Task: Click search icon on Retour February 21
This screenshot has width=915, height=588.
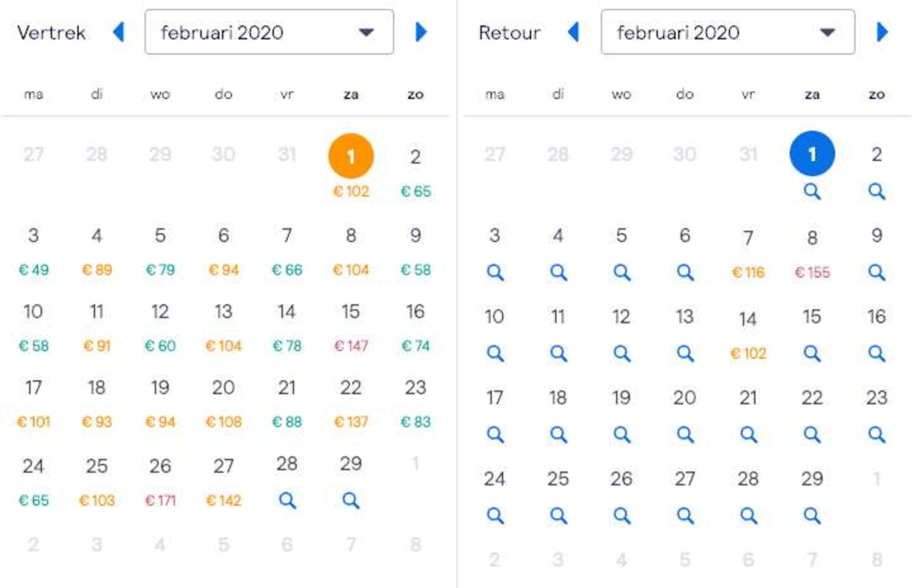Action: click(748, 435)
